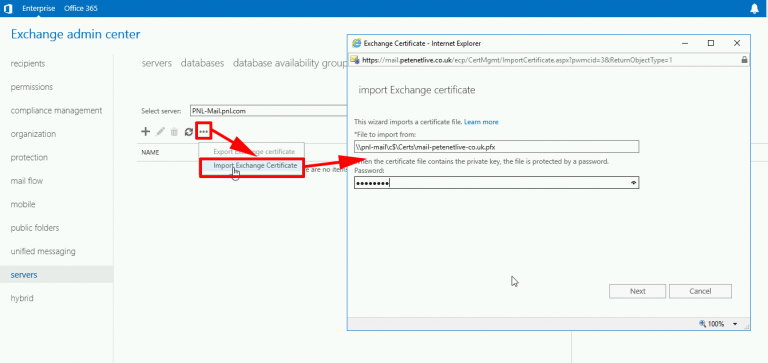The height and width of the screenshot is (363, 768).
Task: Open public folders section
Action: click(35, 228)
